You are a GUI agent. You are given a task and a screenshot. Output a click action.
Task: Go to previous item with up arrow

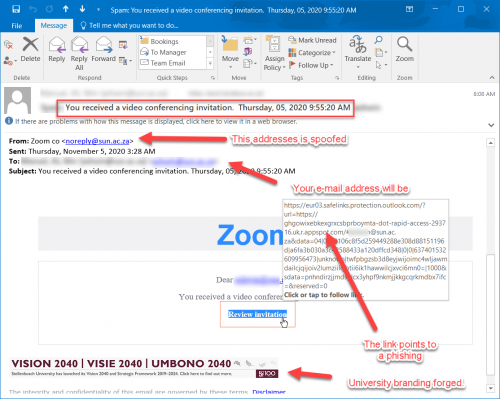66,9
